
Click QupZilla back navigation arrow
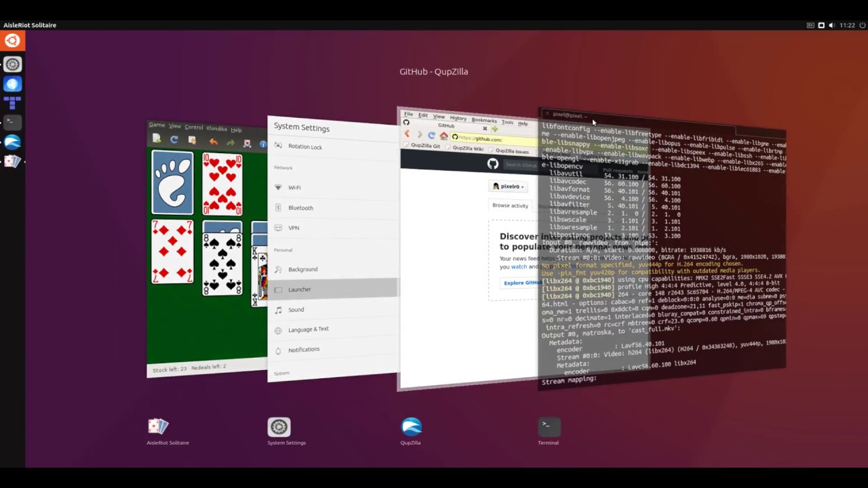(407, 134)
